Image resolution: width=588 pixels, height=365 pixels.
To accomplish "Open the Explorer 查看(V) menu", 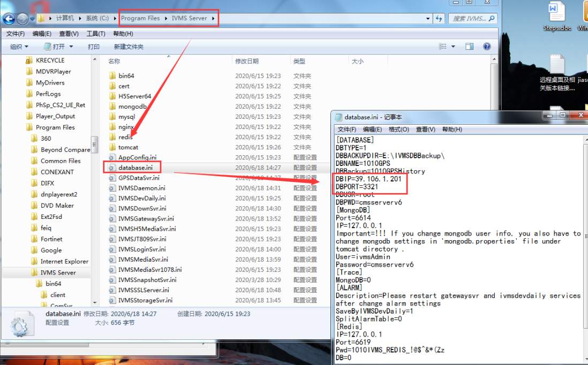I will [69, 34].
